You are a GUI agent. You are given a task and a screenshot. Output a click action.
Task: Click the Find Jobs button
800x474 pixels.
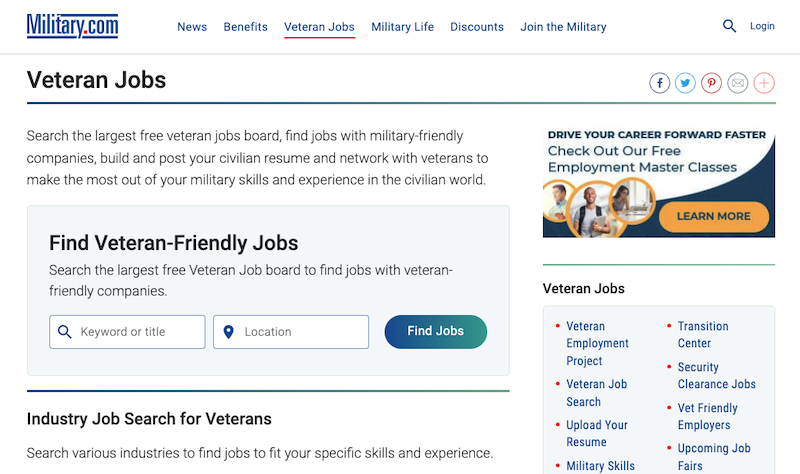[436, 332]
